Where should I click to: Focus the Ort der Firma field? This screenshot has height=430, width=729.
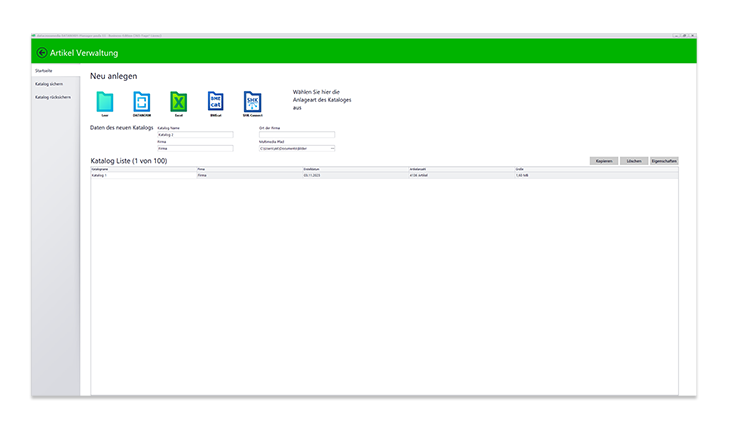click(297, 135)
